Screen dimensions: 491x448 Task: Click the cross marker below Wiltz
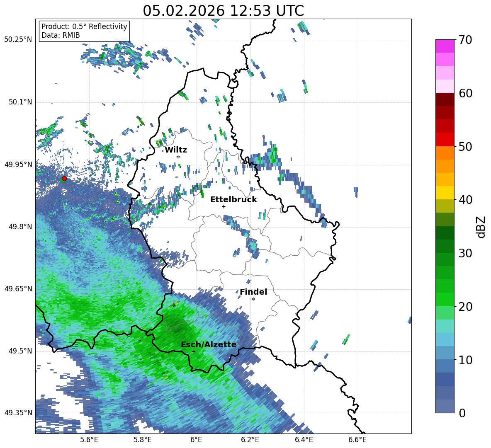[178, 157]
